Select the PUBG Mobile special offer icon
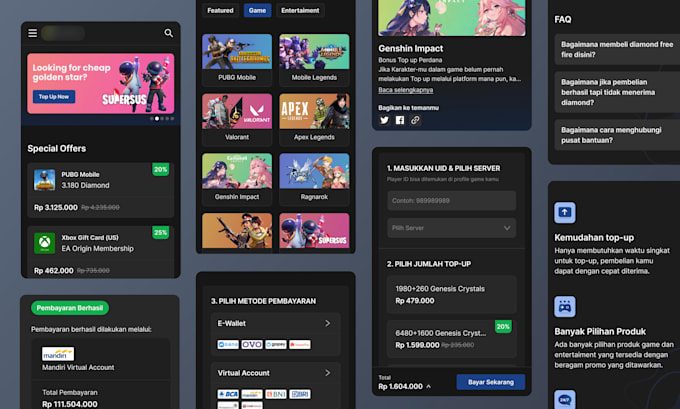This screenshot has height=409, width=680. [45, 180]
